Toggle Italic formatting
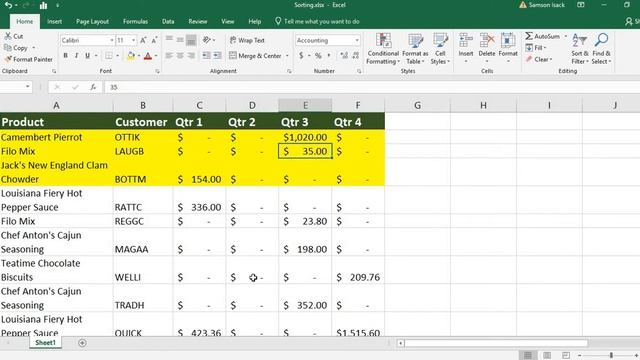 [x=76, y=56]
